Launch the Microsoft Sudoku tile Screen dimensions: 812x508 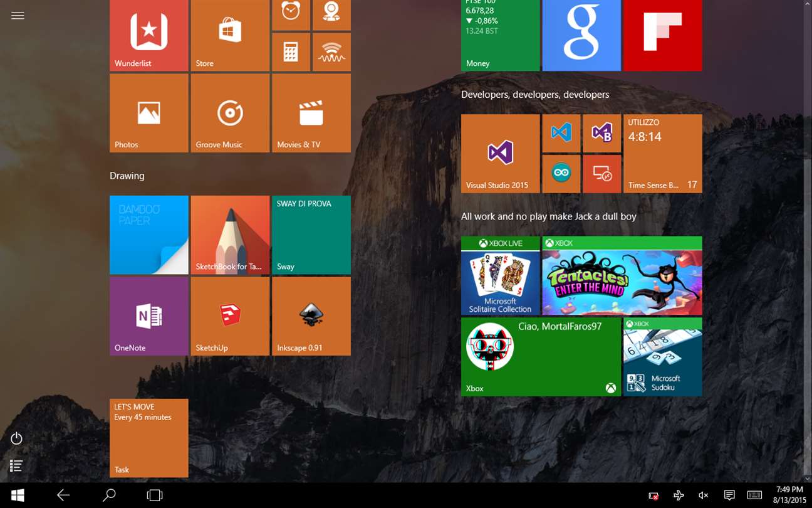[663, 357]
